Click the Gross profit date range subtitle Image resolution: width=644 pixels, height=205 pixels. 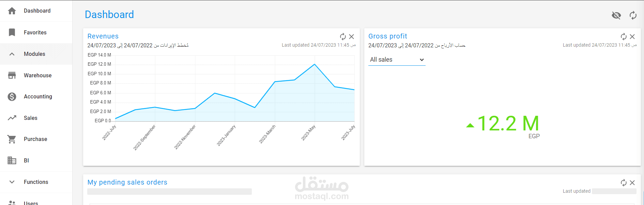tap(417, 45)
